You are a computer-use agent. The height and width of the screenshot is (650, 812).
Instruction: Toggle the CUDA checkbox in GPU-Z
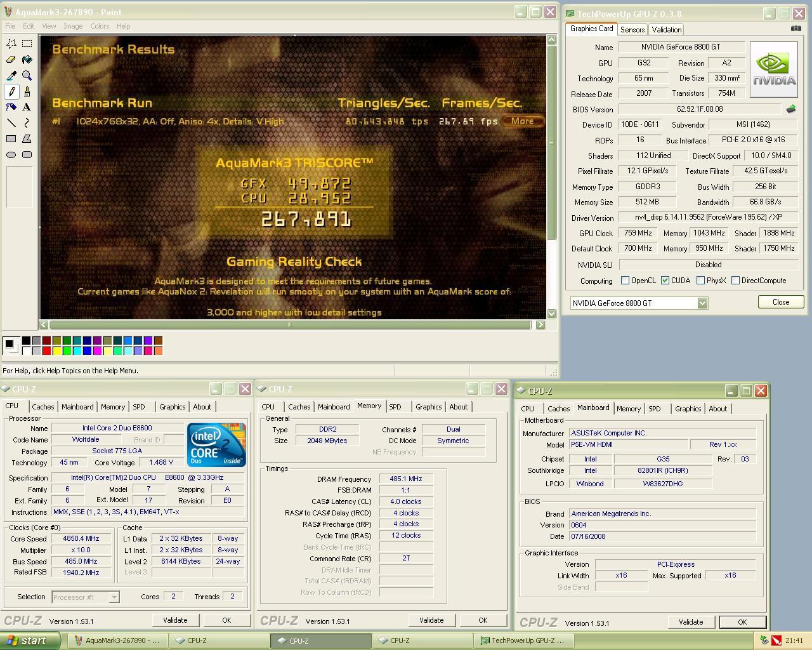[665, 281]
